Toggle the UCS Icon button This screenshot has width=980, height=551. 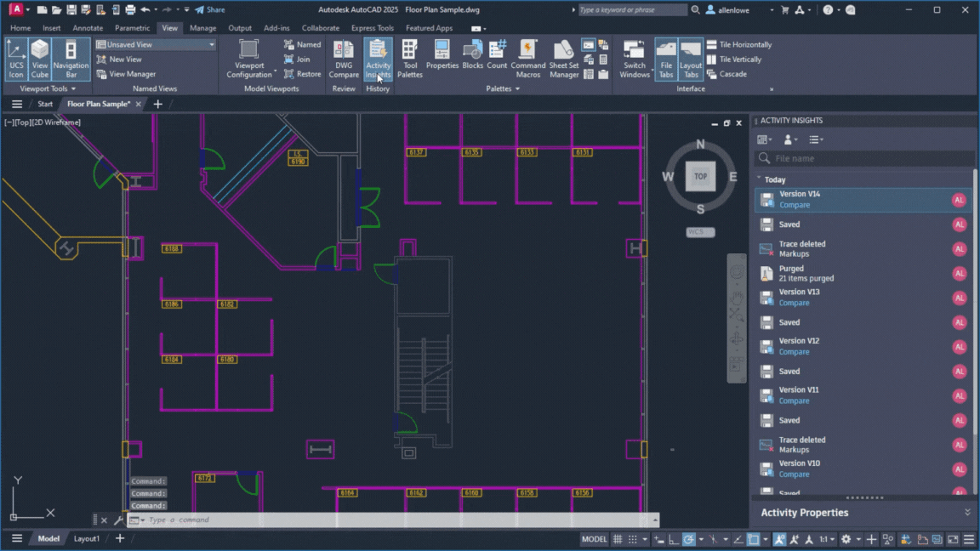pyautogui.click(x=16, y=59)
